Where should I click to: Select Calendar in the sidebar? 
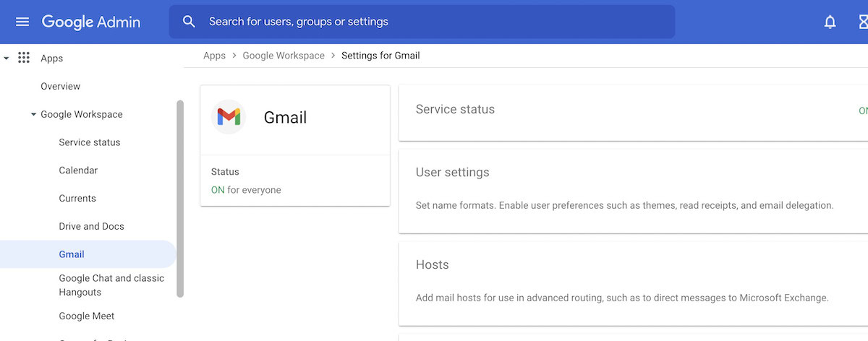[x=78, y=170]
